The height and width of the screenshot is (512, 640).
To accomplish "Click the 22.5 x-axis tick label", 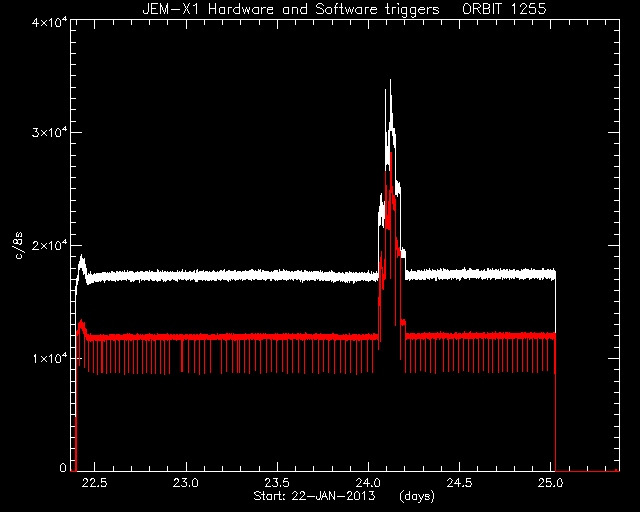I will coord(94,483).
